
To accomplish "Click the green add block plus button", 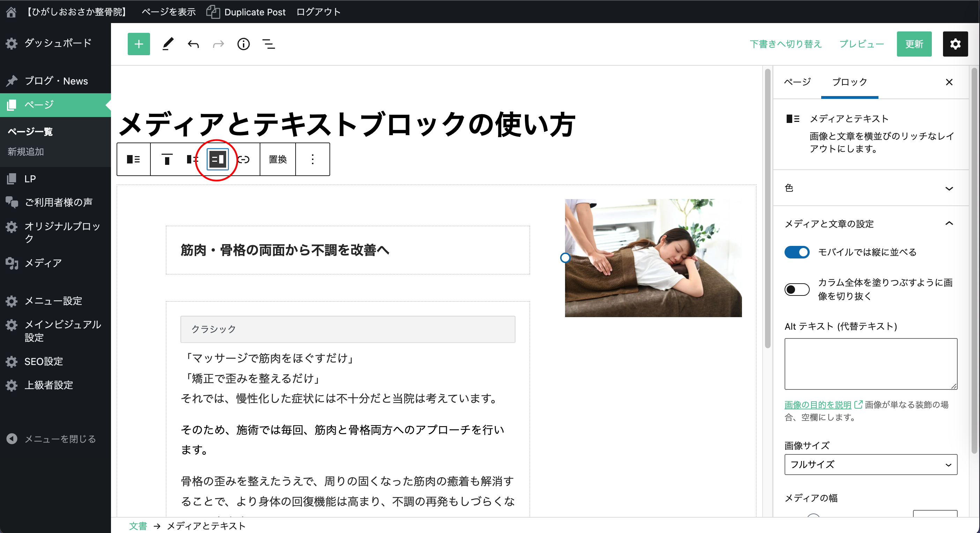I will click(x=139, y=44).
